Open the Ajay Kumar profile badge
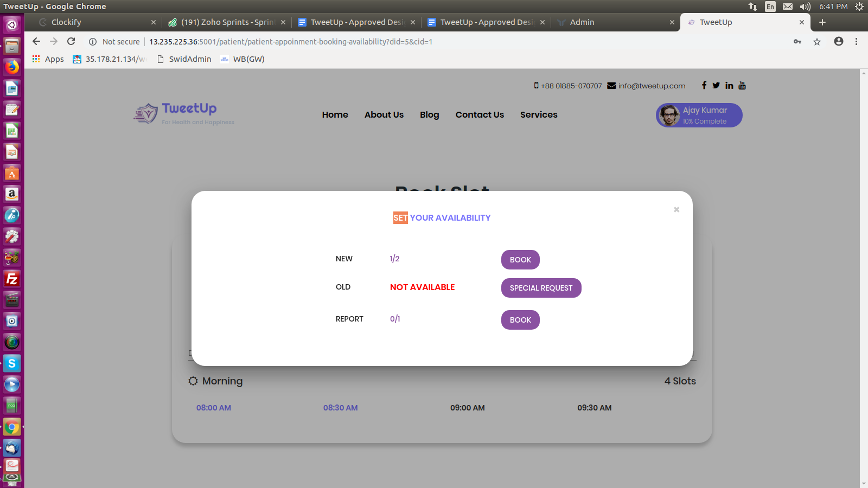 [699, 115]
